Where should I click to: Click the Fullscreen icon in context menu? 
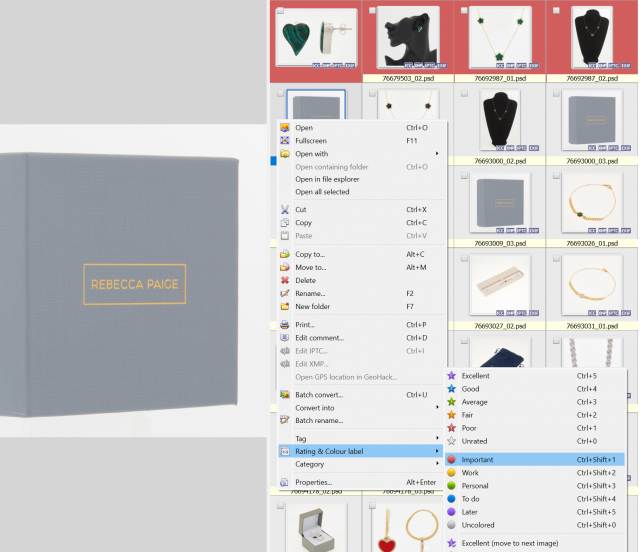click(285, 140)
